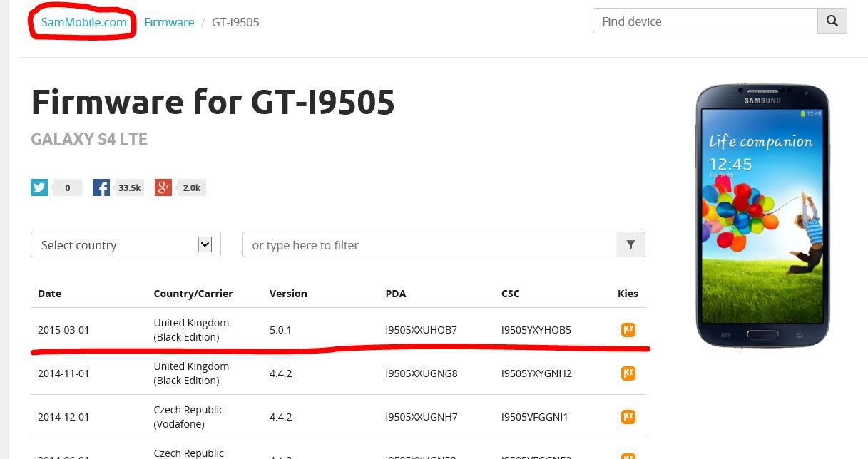
Task: Select date cell 2015-03-01
Action: click(x=63, y=330)
